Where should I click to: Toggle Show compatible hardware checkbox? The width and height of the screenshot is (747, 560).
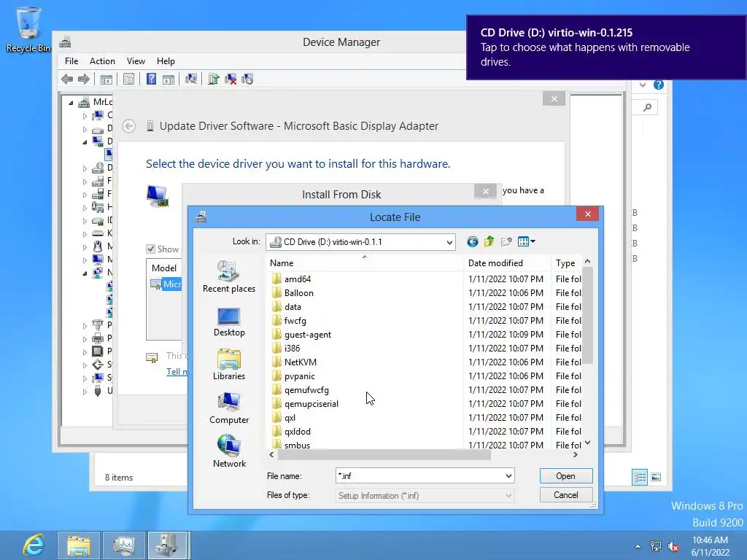click(x=150, y=249)
